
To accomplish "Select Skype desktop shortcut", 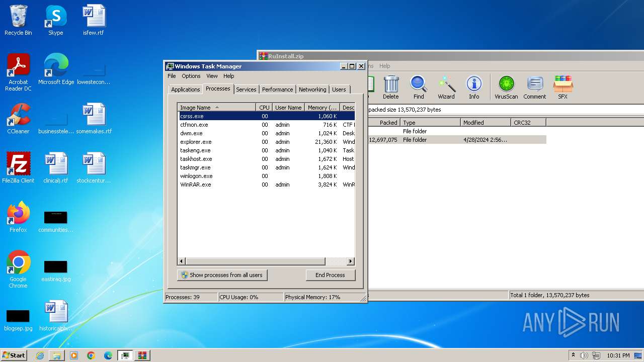I will tap(56, 21).
